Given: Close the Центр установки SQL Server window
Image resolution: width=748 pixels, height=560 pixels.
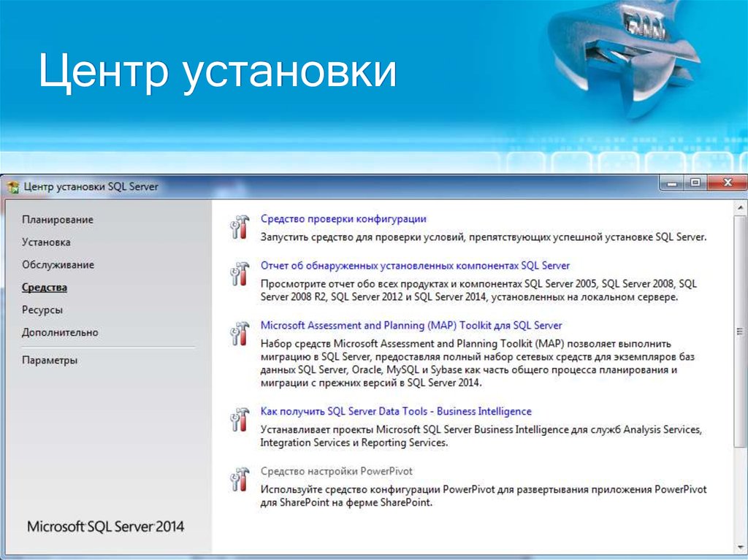Looking at the screenshot, I should click(727, 183).
